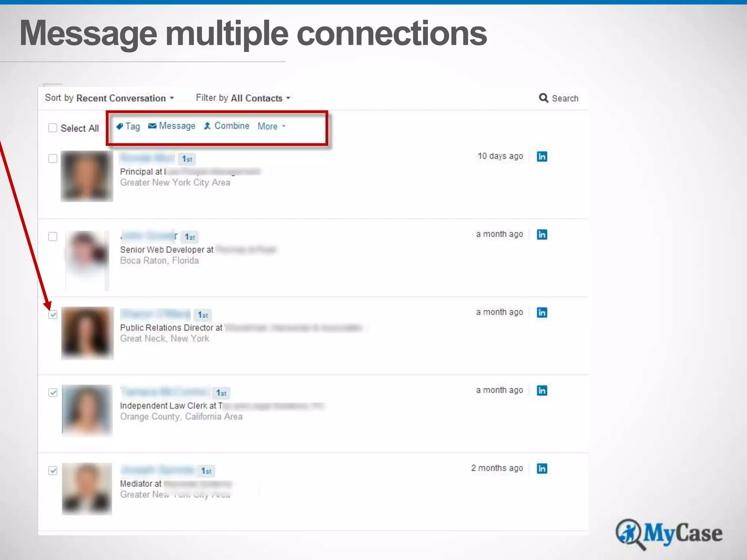Click the 1st badge of Public Relations Director

pos(203,315)
